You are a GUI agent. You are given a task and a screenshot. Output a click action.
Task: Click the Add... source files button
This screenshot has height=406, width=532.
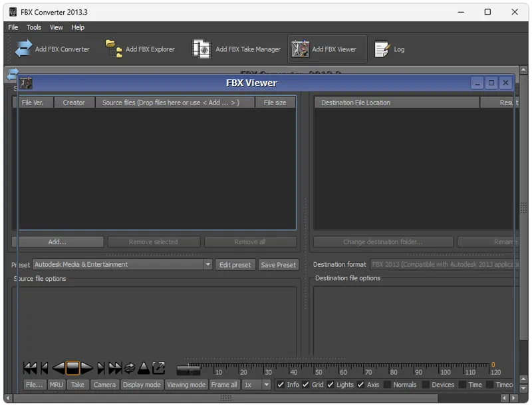coord(58,242)
